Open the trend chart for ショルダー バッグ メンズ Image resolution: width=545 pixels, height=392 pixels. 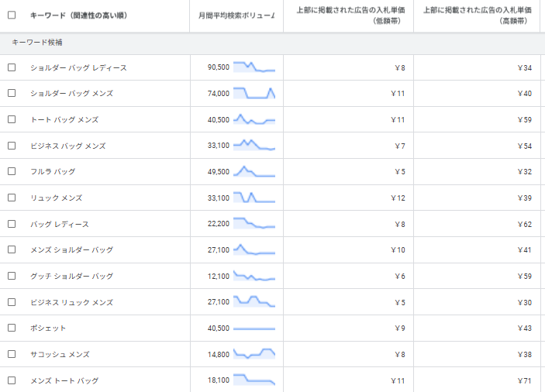click(254, 94)
